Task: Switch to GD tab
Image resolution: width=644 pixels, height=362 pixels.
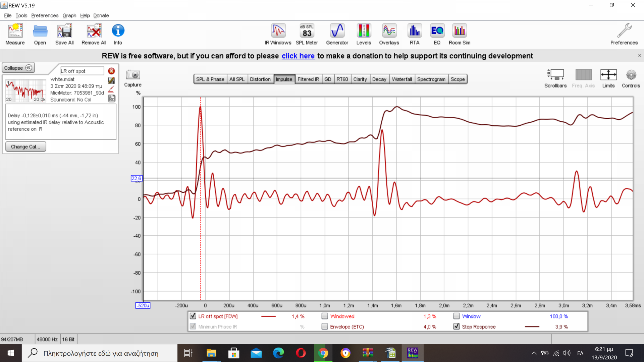Action: pyautogui.click(x=328, y=79)
